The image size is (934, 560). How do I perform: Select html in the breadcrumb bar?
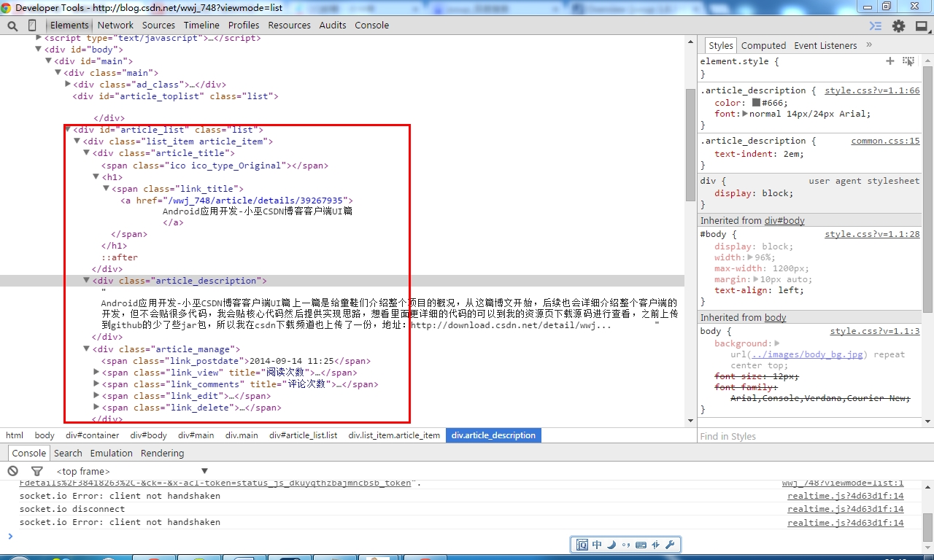[x=15, y=435]
